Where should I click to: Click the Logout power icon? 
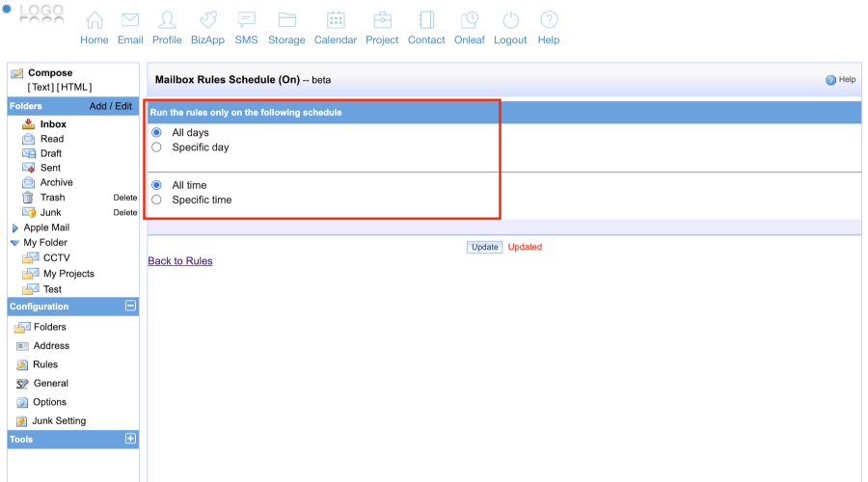point(510,20)
